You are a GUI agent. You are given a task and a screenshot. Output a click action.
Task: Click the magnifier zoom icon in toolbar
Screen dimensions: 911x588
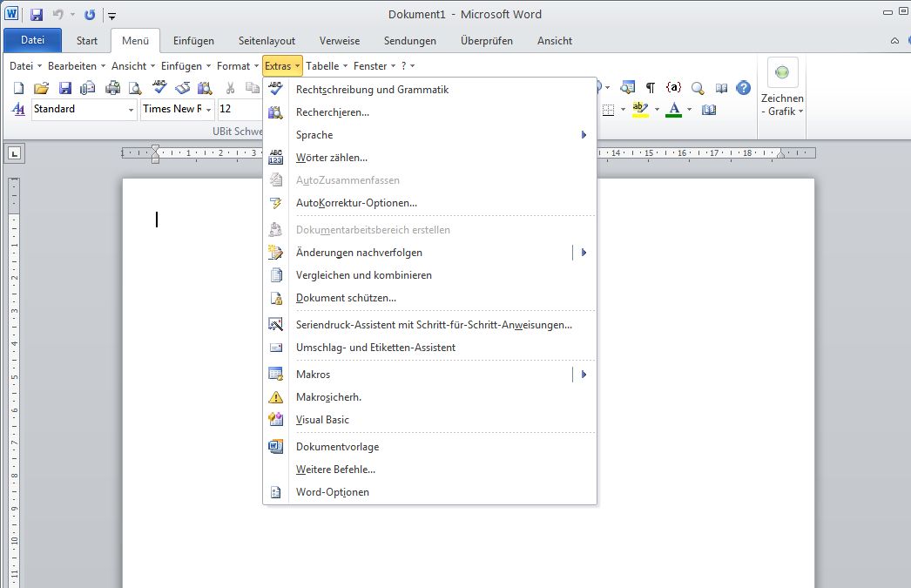698,88
